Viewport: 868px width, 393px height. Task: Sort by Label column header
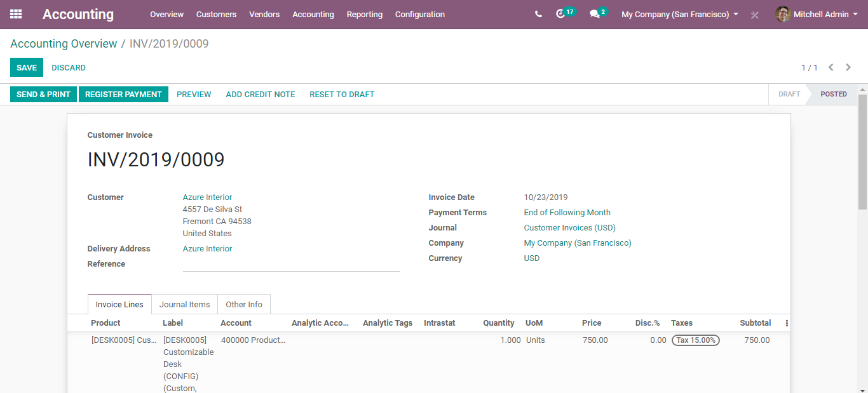(x=173, y=323)
